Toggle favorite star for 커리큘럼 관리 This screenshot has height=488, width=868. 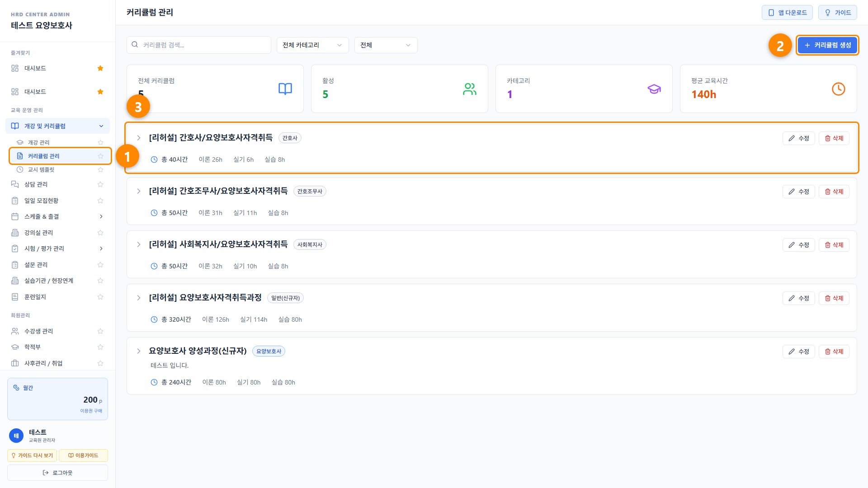(x=100, y=156)
